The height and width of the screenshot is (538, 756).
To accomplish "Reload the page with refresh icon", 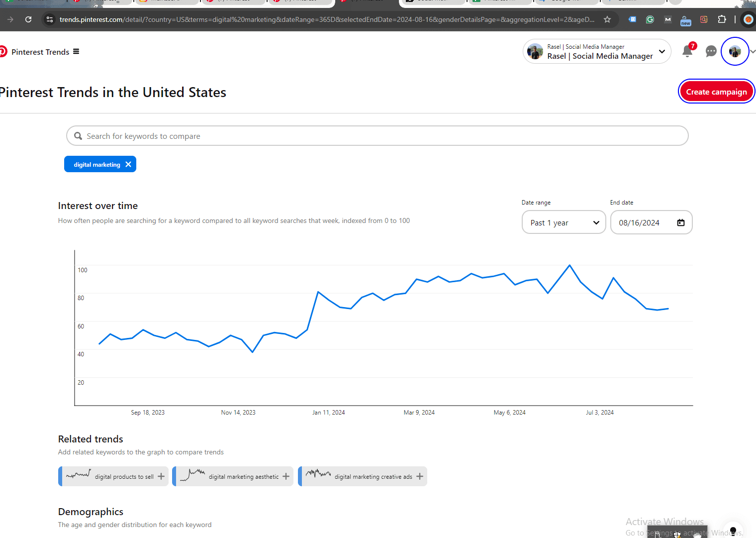I will (28, 19).
